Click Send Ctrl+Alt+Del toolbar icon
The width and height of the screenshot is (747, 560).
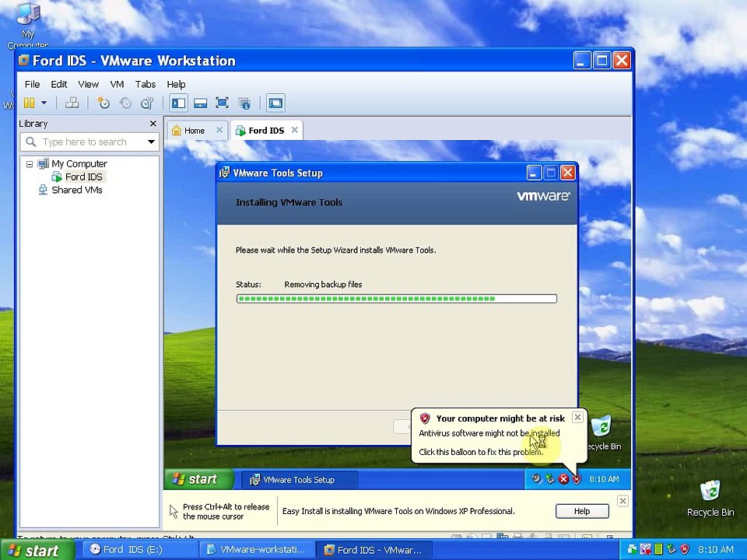pyautogui.click(x=72, y=103)
